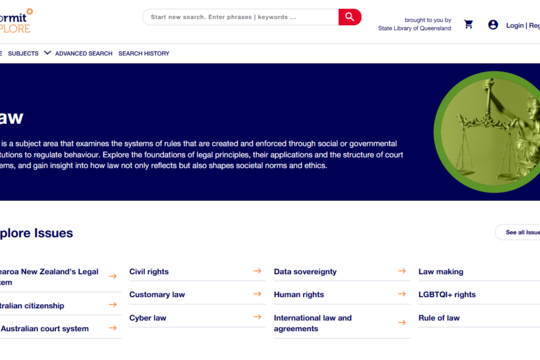Screen dimensions: 540x360
Task: Open the Customary law issue
Action: coord(157,295)
